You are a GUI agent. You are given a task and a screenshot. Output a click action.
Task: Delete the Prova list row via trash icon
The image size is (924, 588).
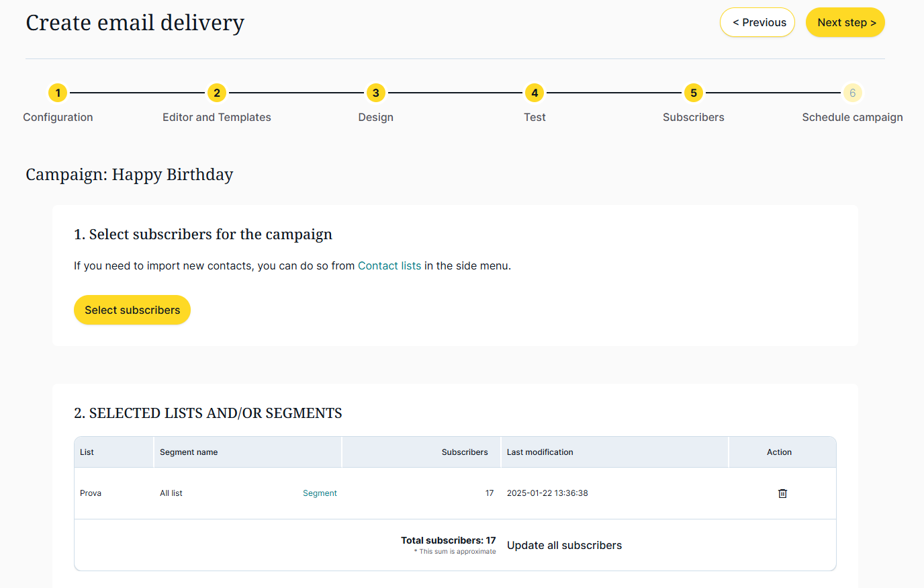point(782,493)
